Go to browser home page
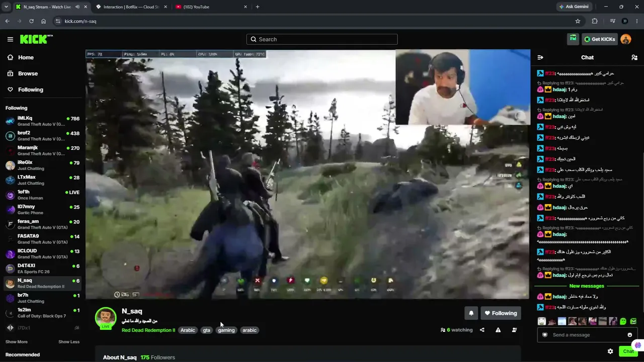 (43, 21)
